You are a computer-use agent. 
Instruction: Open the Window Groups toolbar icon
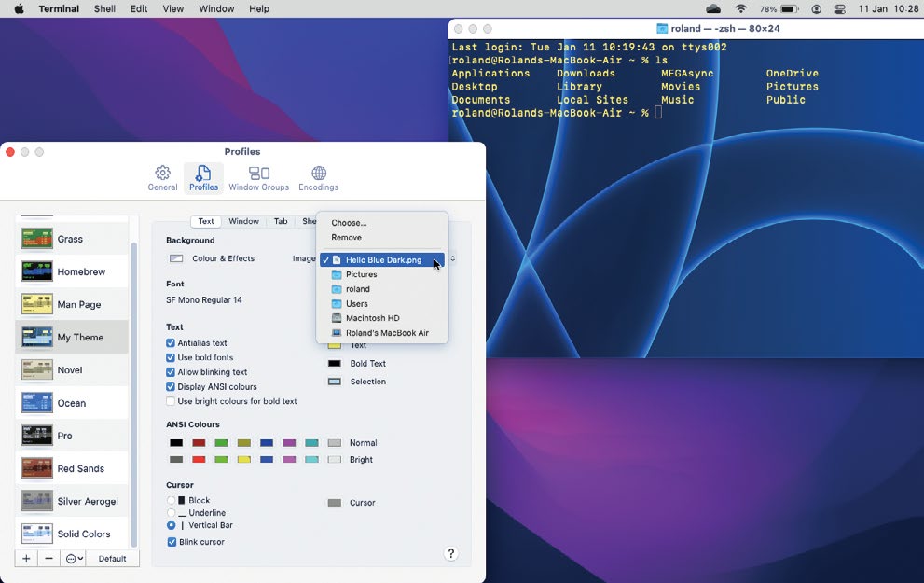coord(258,178)
